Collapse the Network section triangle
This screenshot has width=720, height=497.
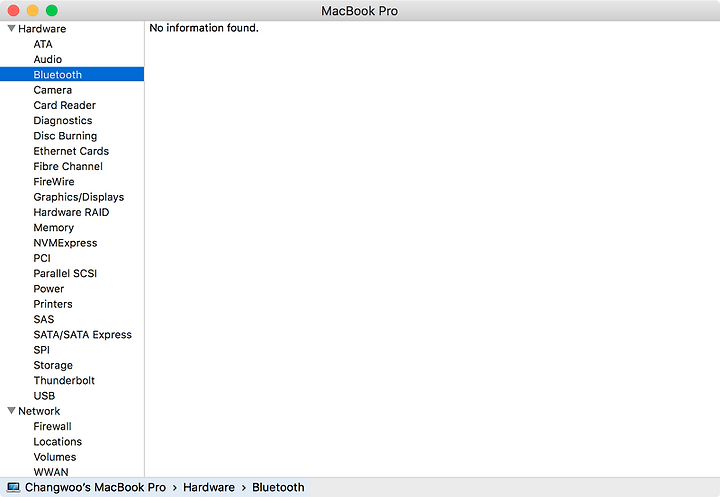(x=11, y=411)
